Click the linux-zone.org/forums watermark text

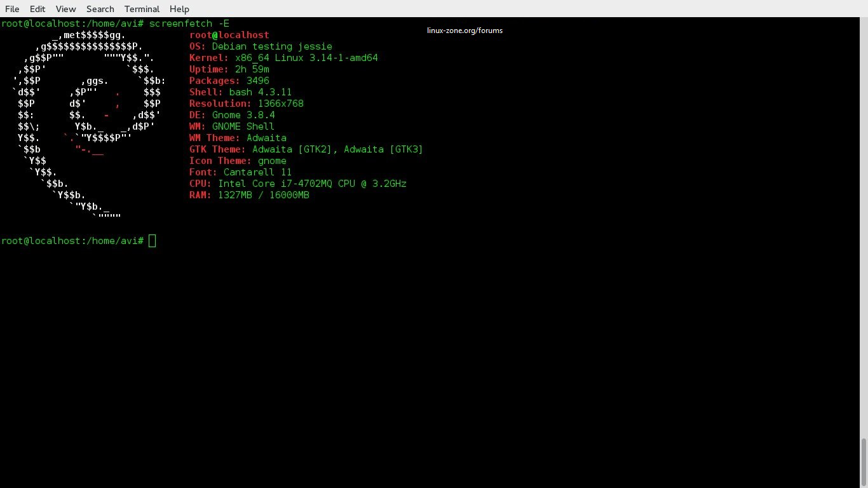465,30
